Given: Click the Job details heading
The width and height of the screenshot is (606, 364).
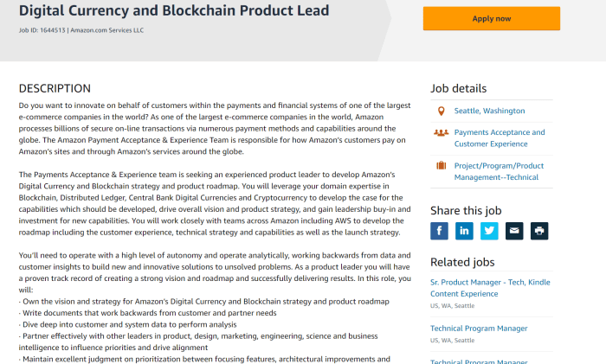Looking at the screenshot, I should point(458,88).
